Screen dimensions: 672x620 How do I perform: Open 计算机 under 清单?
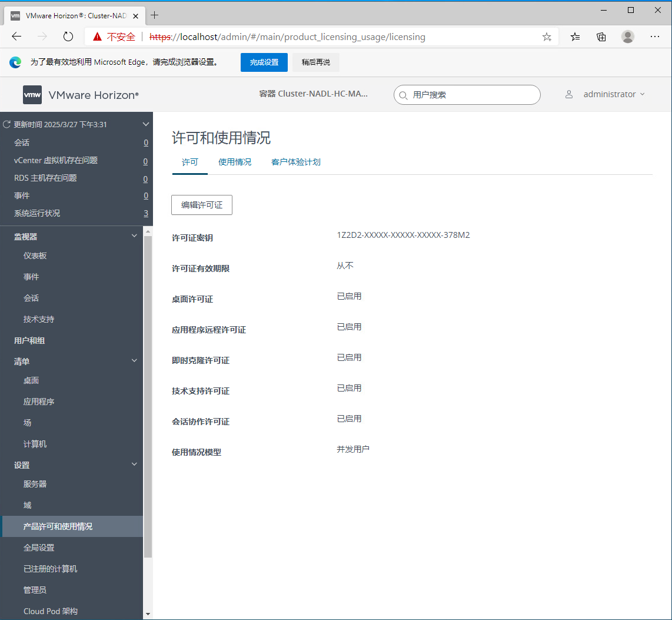[x=35, y=444]
